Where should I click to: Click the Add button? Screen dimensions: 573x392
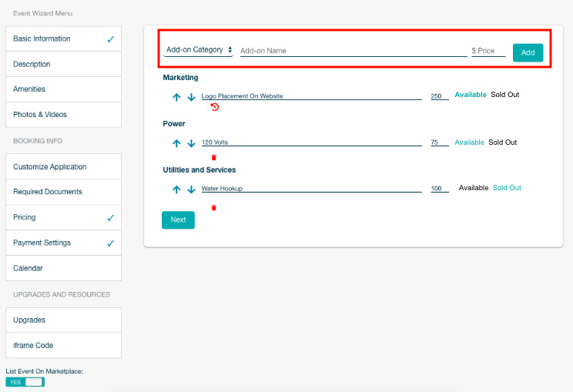pyautogui.click(x=528, y=52)
